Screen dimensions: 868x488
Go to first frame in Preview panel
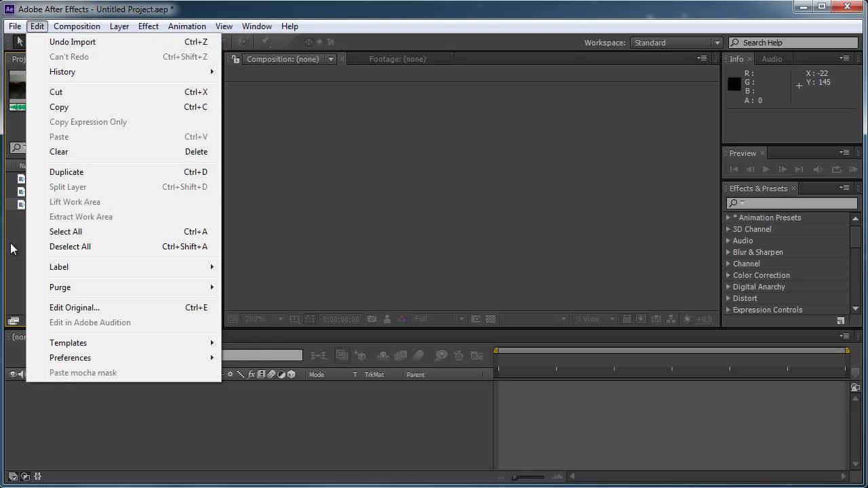tap(734, 169)
